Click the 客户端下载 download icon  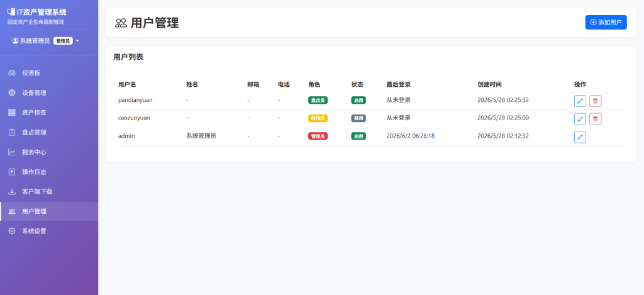12,191
